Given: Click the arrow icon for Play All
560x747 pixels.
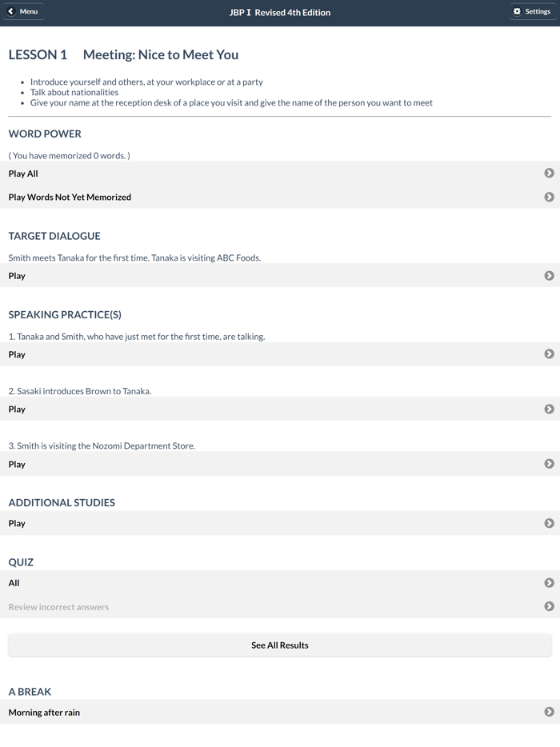Looking at the screenshot, I should (549, 174).
